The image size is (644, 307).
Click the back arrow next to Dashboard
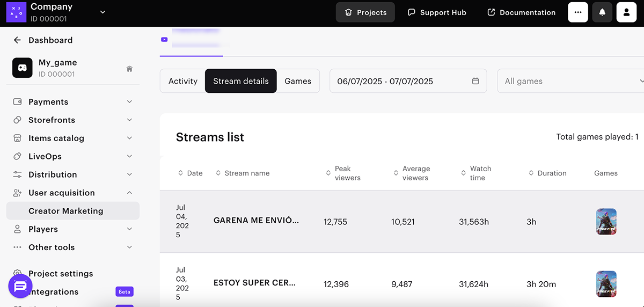17,40
